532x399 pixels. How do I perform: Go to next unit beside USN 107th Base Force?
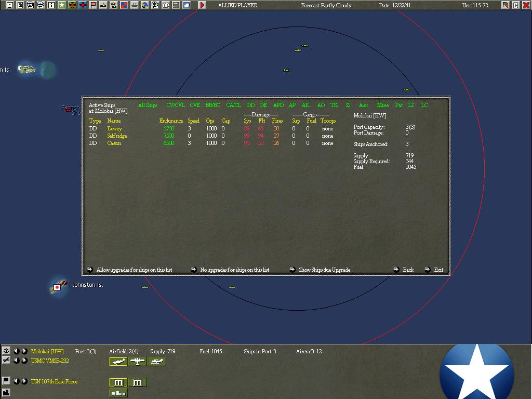24,381
